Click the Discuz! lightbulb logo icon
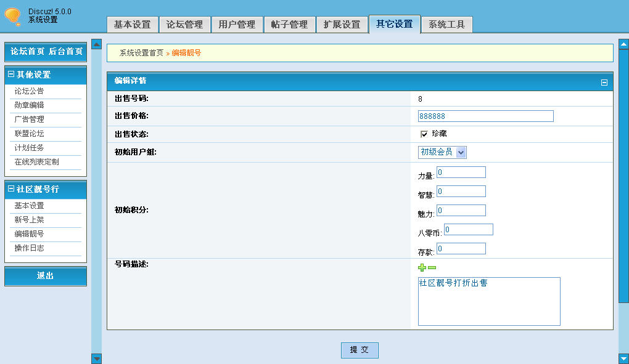The image size is (629, 364). click(x=13, y=17)
